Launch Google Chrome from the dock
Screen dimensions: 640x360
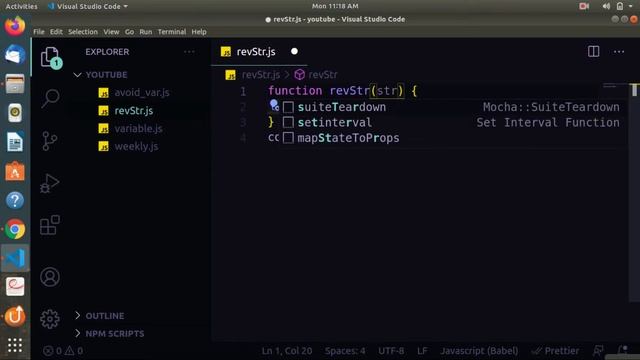click(15, 229)
